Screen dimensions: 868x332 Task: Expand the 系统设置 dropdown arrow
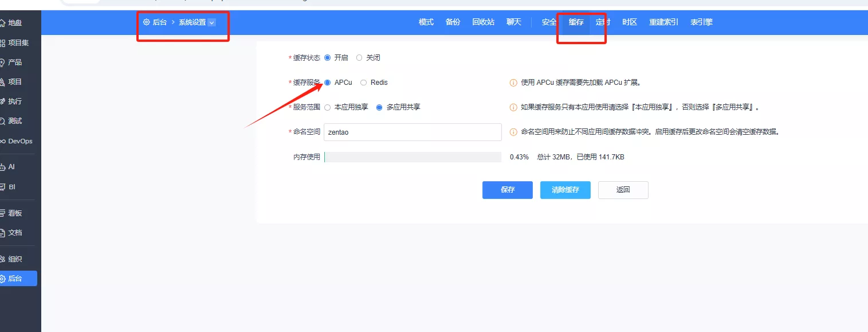[x=212, y=22]
